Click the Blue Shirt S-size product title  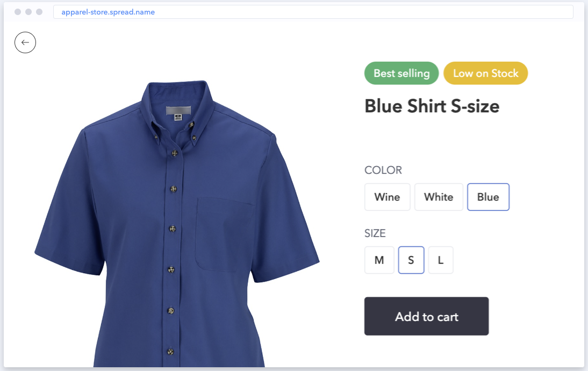coord(432,106)
